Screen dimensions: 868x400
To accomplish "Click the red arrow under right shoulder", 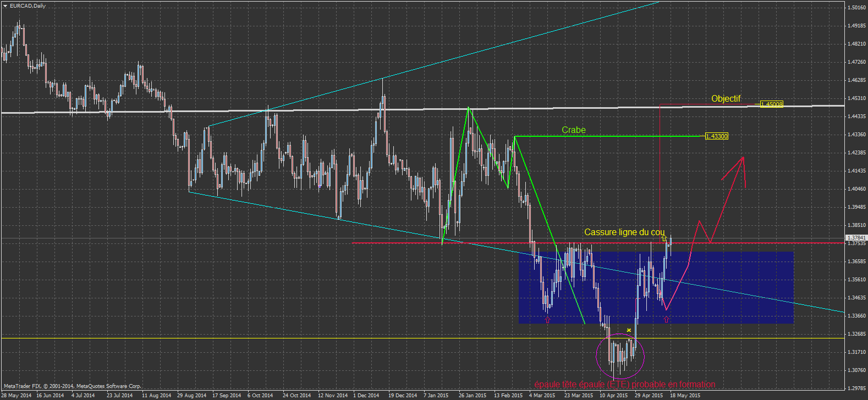I will [x=667, y=319].
